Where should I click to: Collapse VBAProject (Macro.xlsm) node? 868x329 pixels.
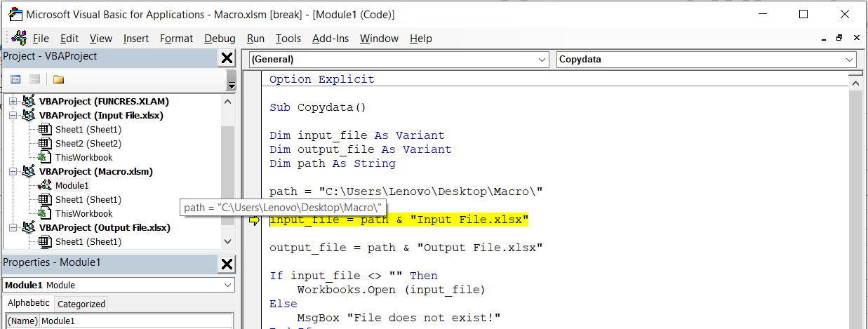13,171
